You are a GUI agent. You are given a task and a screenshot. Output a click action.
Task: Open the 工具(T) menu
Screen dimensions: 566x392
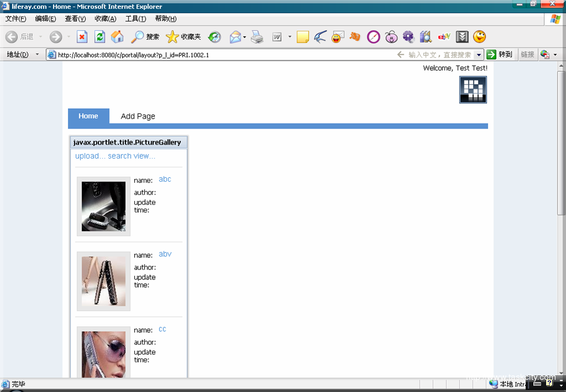(x=135, y=19)
